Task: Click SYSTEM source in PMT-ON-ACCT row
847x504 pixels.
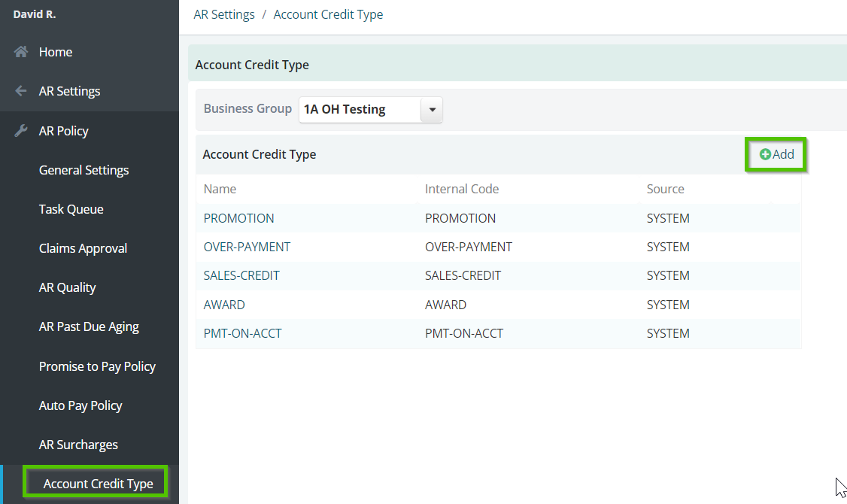Action: [668, 333]
